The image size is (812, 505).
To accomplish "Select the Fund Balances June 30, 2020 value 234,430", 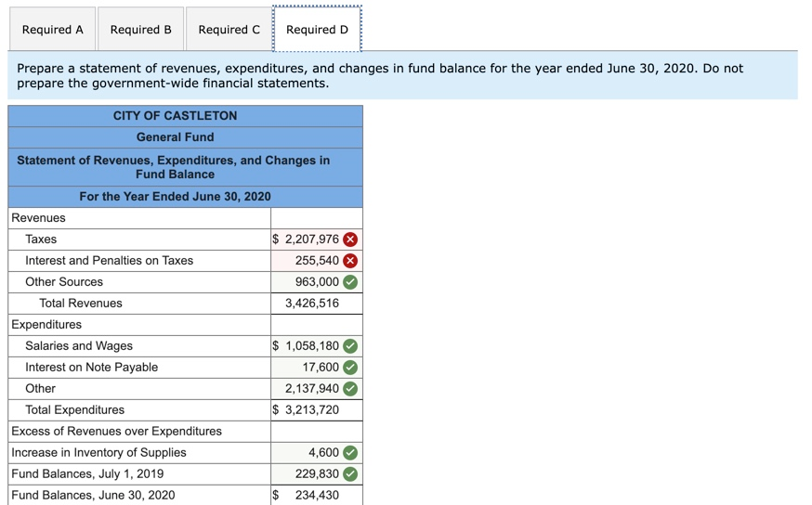I will tap(317, 495).
